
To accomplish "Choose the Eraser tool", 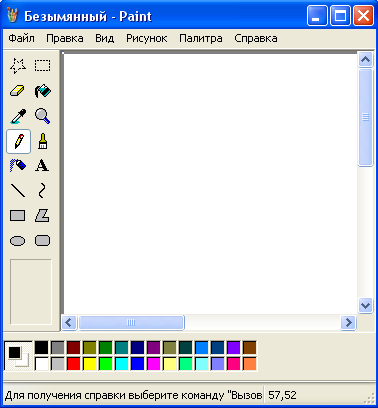I will click(18, 91).
